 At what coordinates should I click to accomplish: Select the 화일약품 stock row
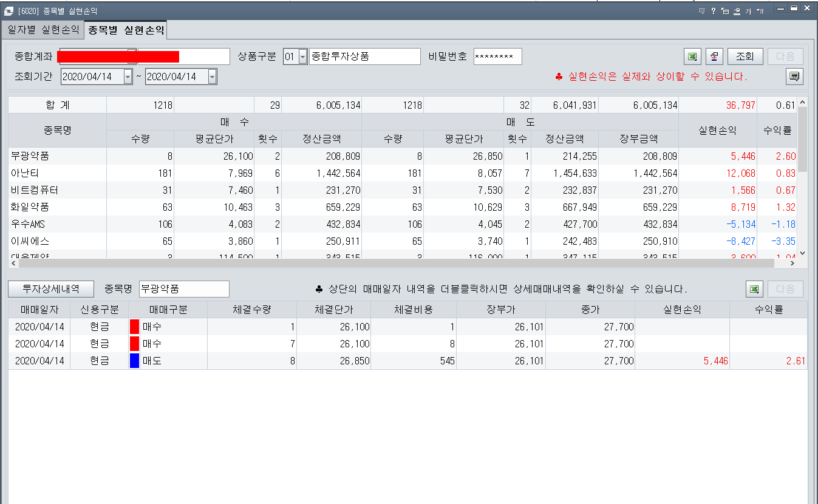point(402,207)
